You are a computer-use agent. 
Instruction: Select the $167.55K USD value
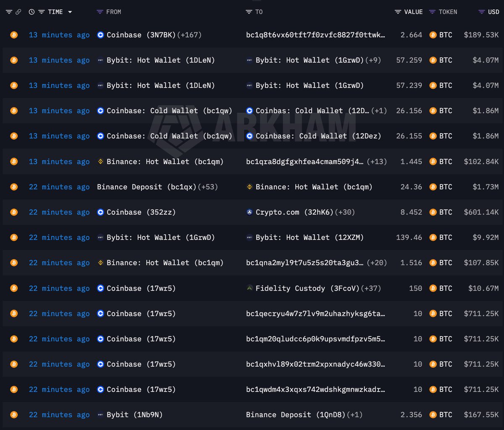pos(481,414)
